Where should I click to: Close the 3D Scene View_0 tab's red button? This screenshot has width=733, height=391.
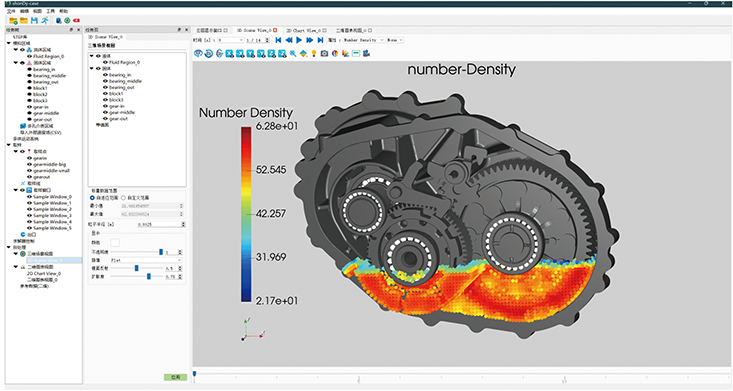275,30
